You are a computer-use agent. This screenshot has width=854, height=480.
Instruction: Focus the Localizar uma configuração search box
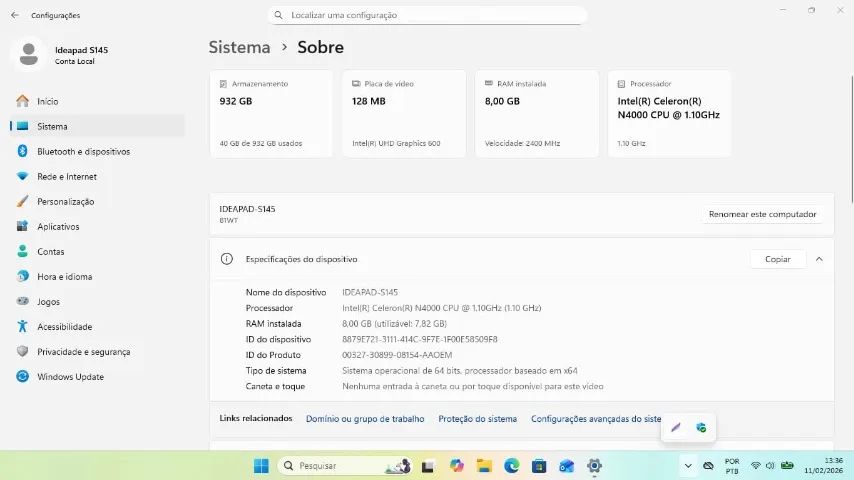[x=428, y=15]
